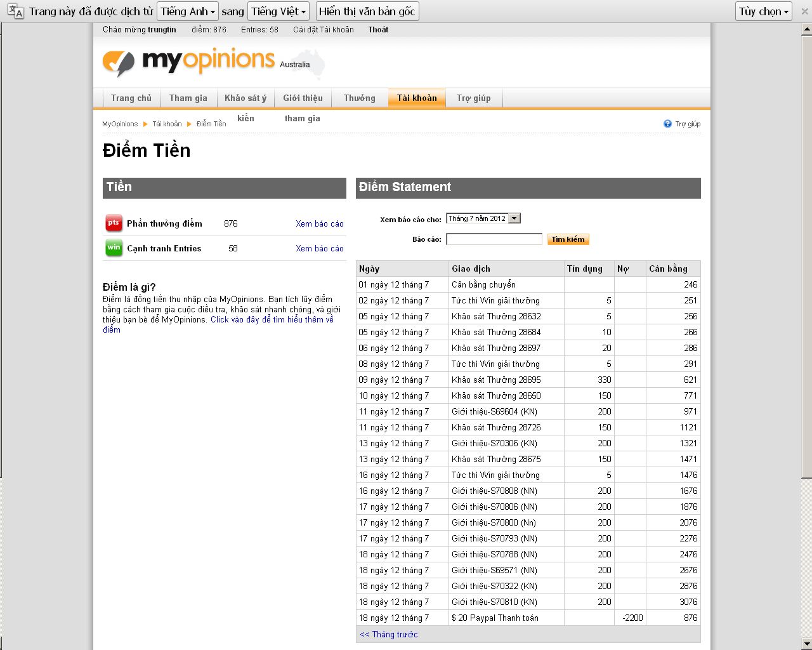Image resolution: width=812 pixels, height=650 pixels.
Task: Open the Thưởng tab
Action: tap(360, 98)
